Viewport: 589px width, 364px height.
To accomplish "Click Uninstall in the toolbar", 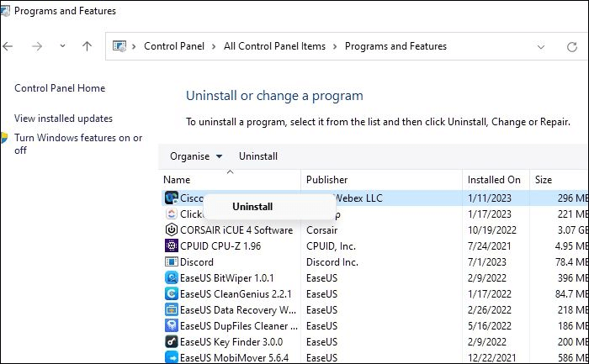I will 258,156.
